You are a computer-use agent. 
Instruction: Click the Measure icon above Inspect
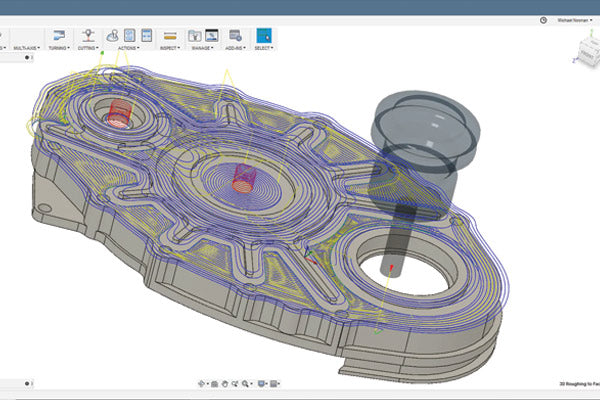click(171, 35)
